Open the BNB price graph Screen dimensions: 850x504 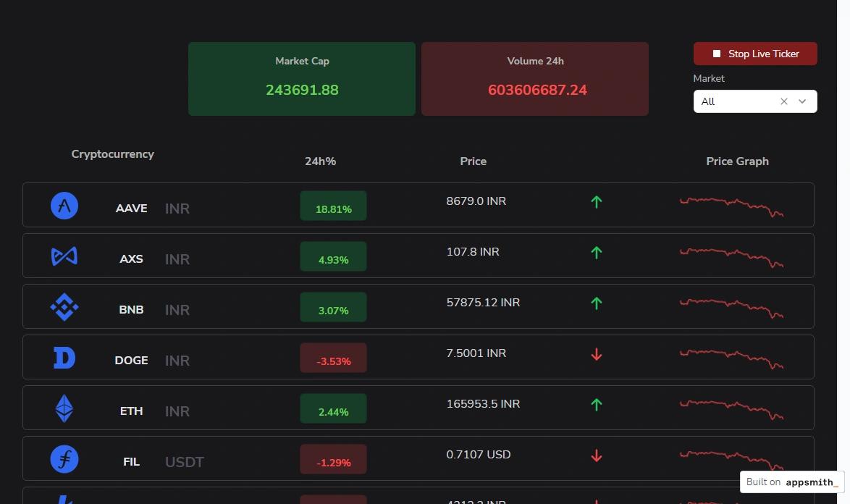(x=731, y=308)
